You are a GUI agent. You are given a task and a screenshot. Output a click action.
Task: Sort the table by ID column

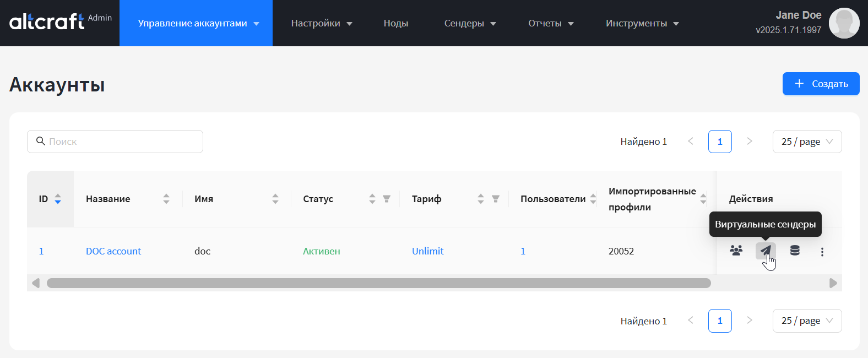pos(58,199)
